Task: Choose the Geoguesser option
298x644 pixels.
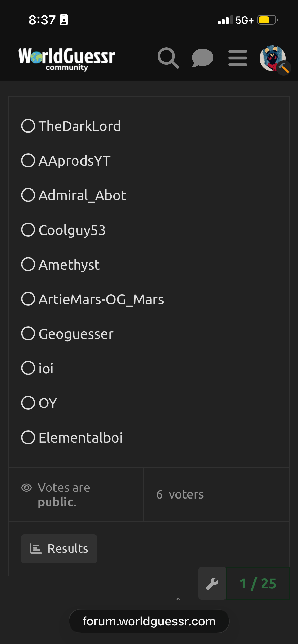Action: [28, 333]
